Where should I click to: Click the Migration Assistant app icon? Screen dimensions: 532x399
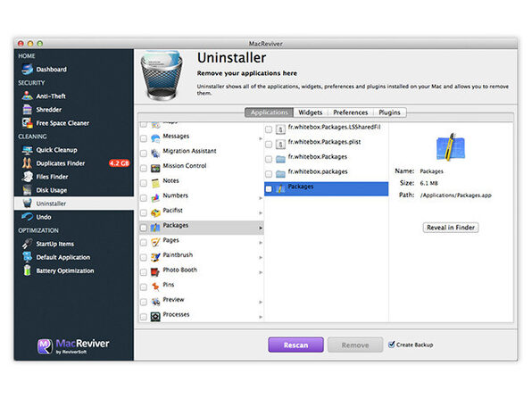(x=155, y=154)
